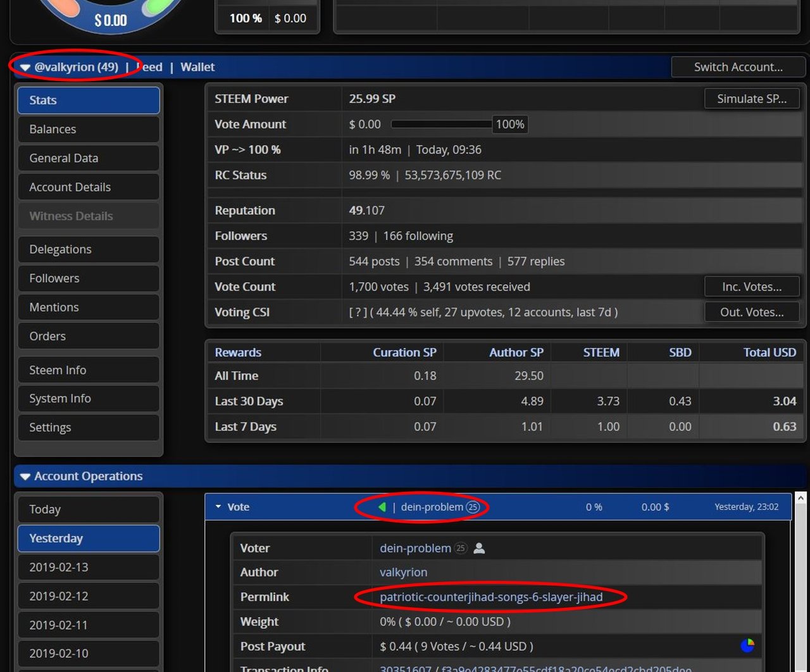Click the Switch Account button

(738, 67)
